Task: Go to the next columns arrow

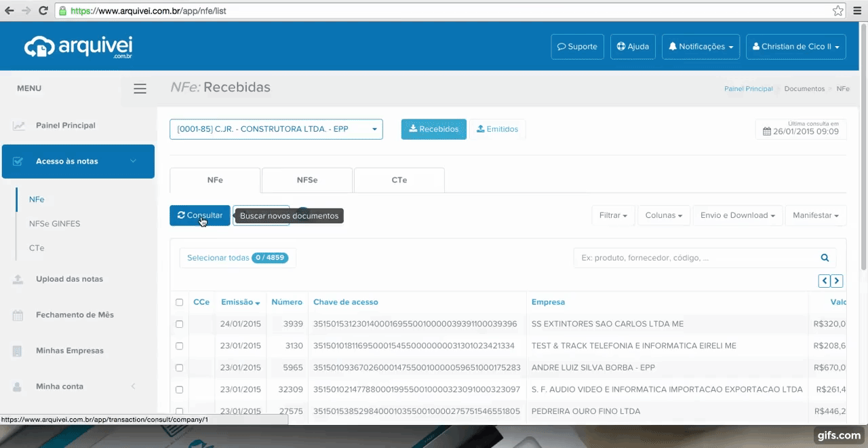Action: pos(837,280)
